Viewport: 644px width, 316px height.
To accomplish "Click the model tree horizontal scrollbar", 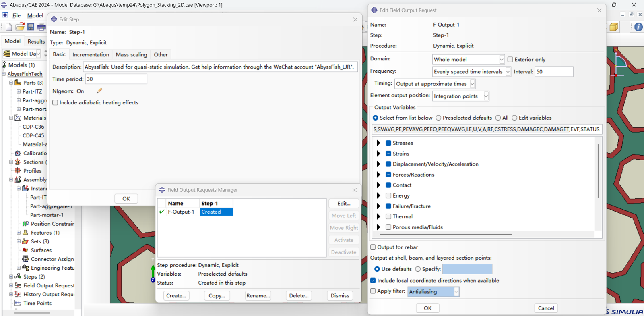I will pyautogui.click(x=32, y=313).
